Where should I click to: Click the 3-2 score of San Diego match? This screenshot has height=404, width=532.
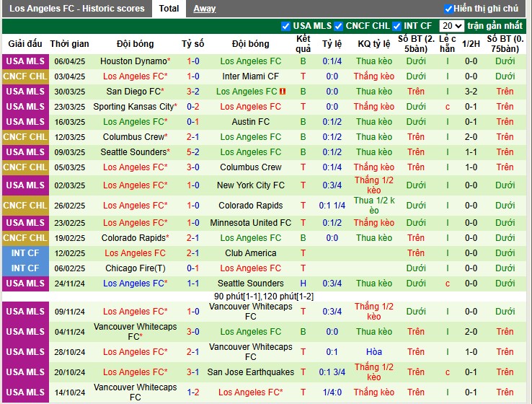click(x=192, y=92)
